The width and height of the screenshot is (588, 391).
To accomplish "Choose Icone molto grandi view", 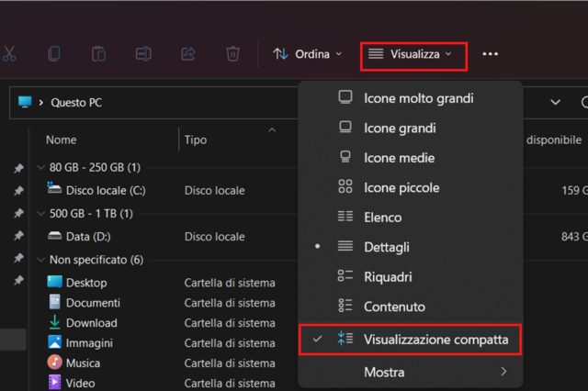I will point(418,98).
